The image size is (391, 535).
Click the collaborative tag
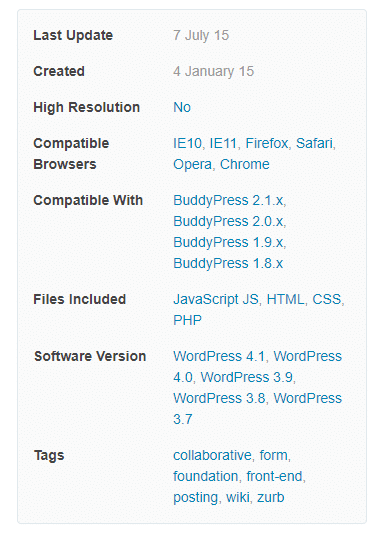[x=212, y=456]
